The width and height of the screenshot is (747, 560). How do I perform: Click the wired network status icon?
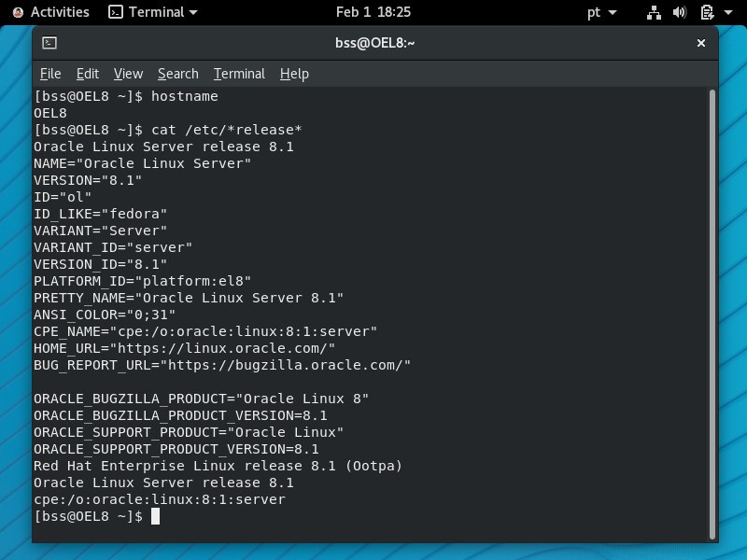click(x=654, y=12)
